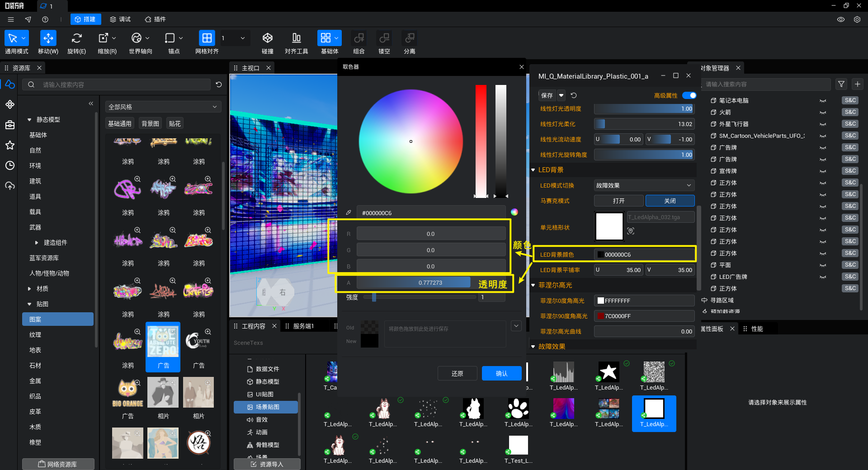The width and height of the screenshot is (868, 470).
Task: Select the 背景图 filter tab
Action: [151, 123]
